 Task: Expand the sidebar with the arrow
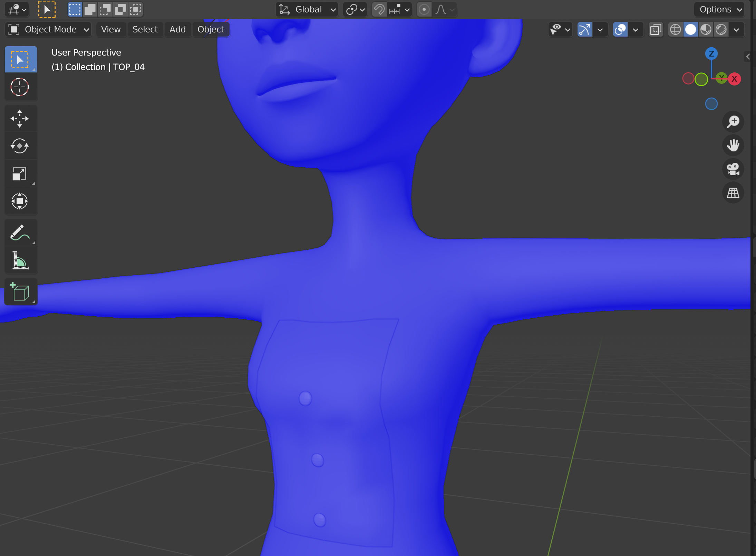tap(748, 57)
